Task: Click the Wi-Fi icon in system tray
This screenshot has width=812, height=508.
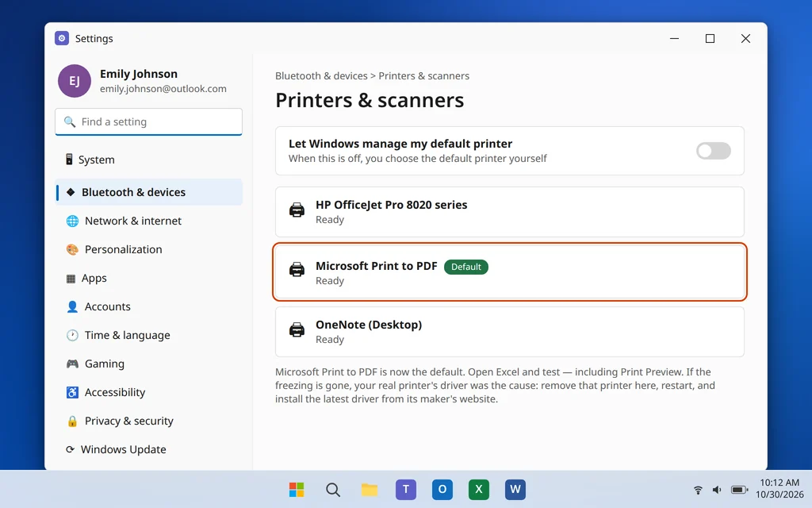Action: (x=698, y=489)
